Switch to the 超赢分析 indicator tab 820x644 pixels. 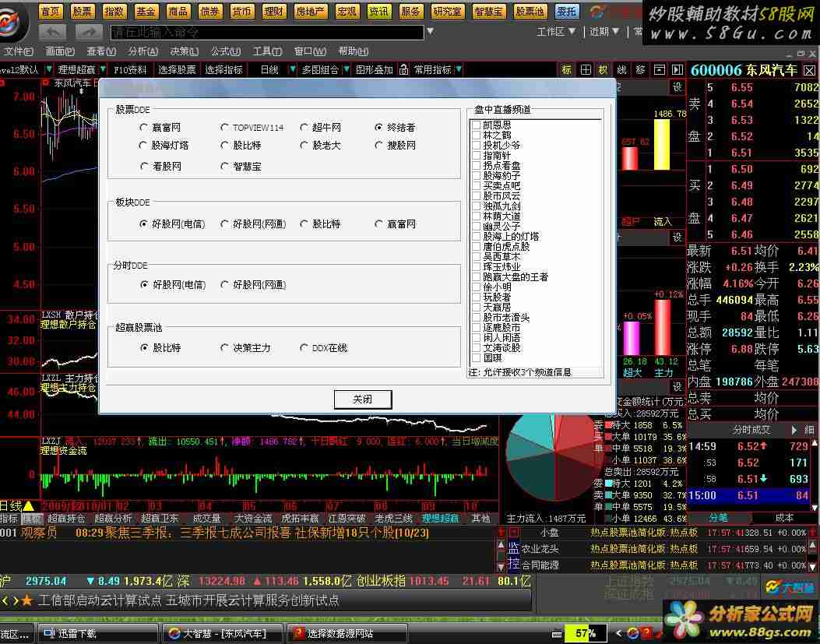click(113, 519)
